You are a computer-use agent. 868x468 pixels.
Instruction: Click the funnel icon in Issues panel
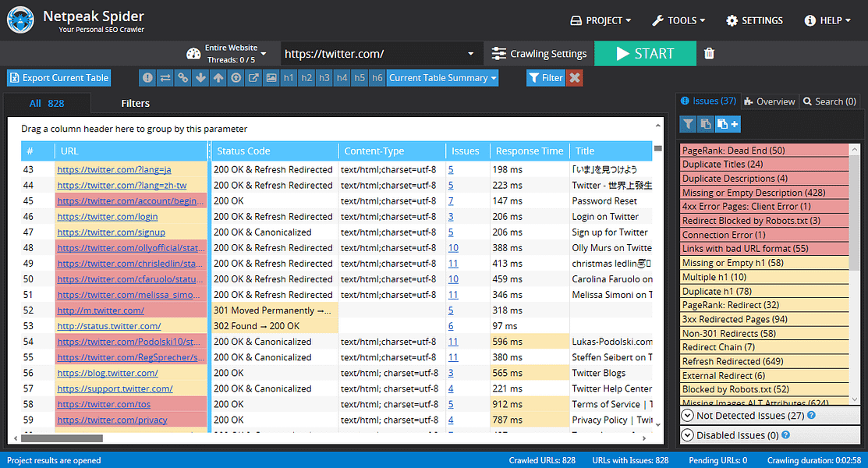[688, 124]
